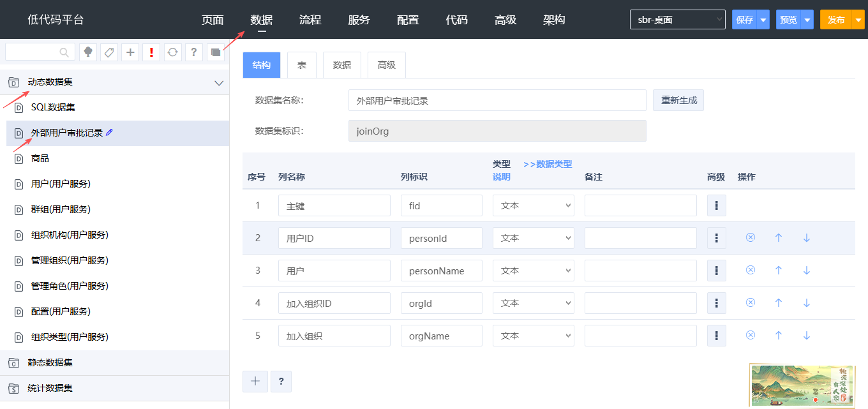868x409 pixels.
Task: Refresh the dataset list
Action: 172,52
